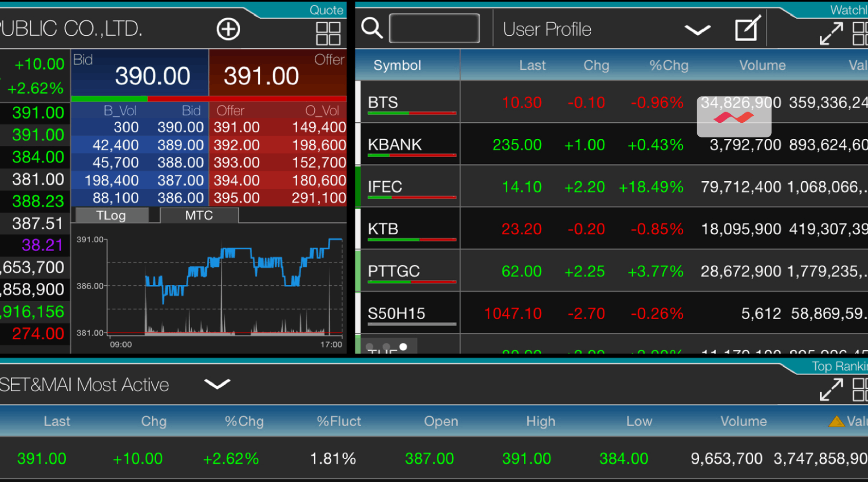
Task: Click the watchlist symbol search field
Action: [434, 28]
